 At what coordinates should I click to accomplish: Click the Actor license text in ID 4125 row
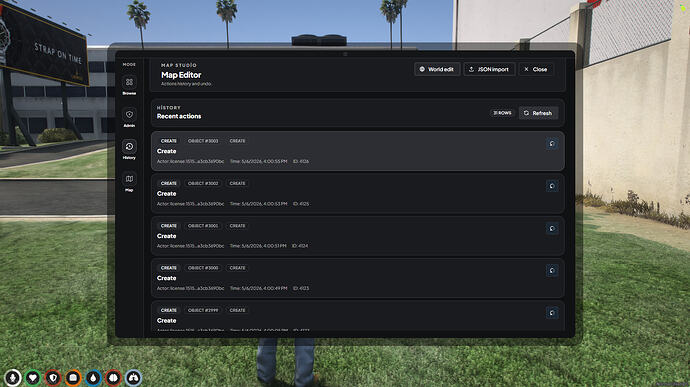tap(191, 204)
